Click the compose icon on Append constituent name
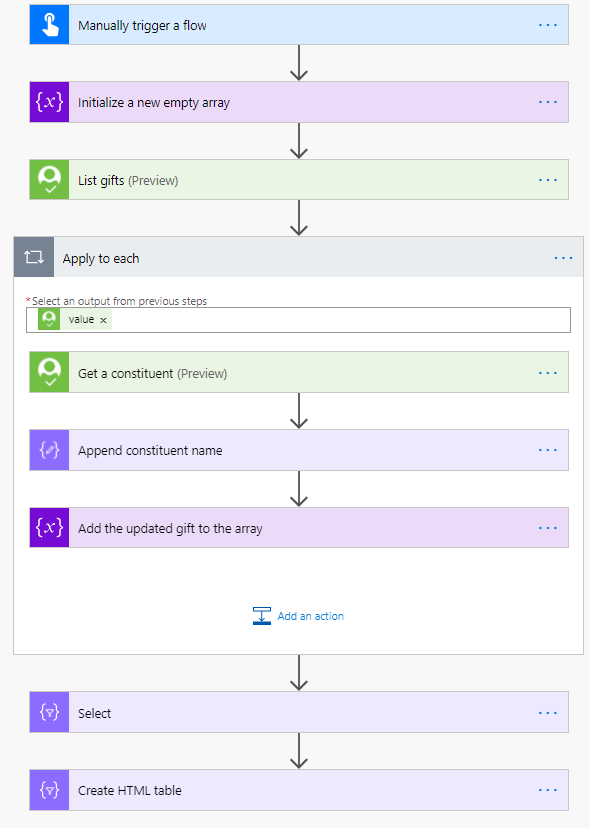This screenshot has width=590, height=828. pos(49,450)
